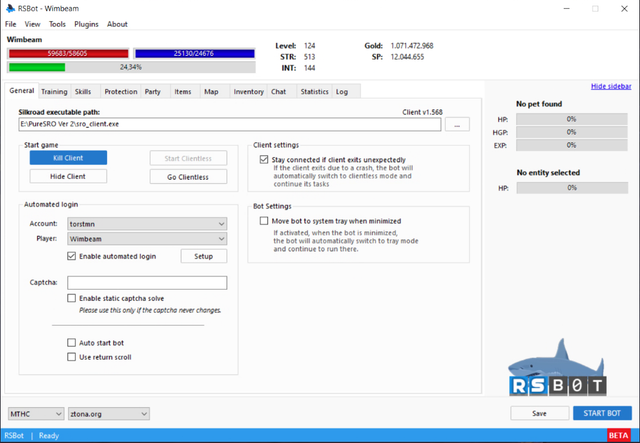The height and width of the screenshot is (443, 640).
Task: Enable Move bot to system tray when minimized
Action: coord(264,221)
